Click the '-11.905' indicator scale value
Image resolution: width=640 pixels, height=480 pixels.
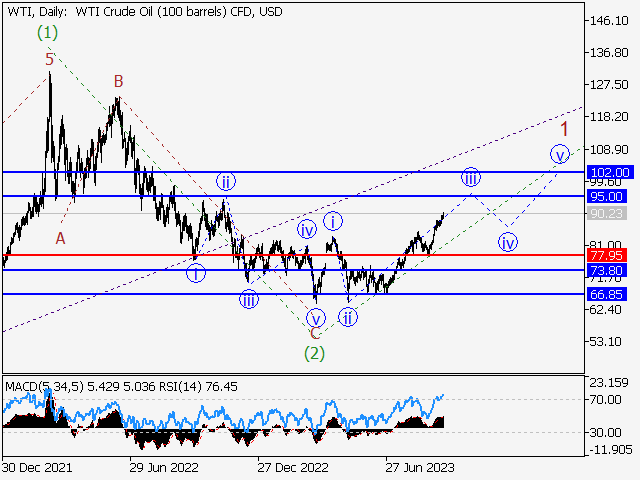pos(611,450)
